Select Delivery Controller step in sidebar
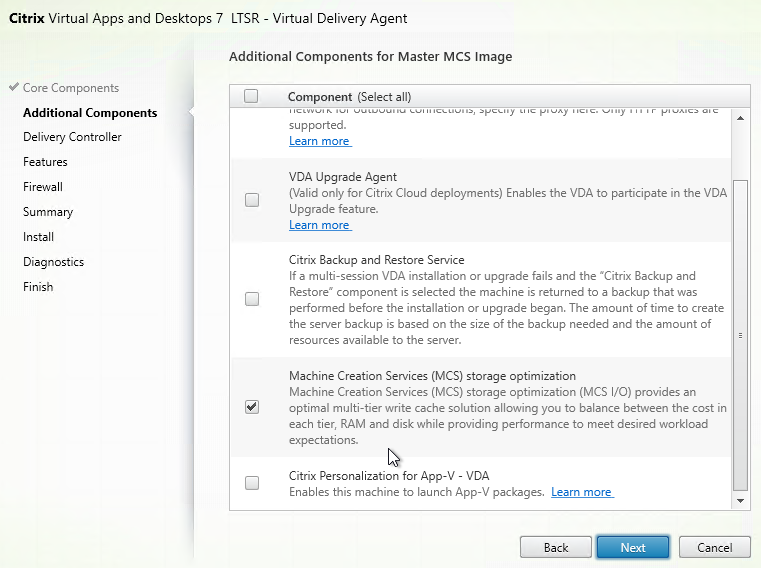The width and height of the screenshot is (761, 568). [x=72, y=137]
